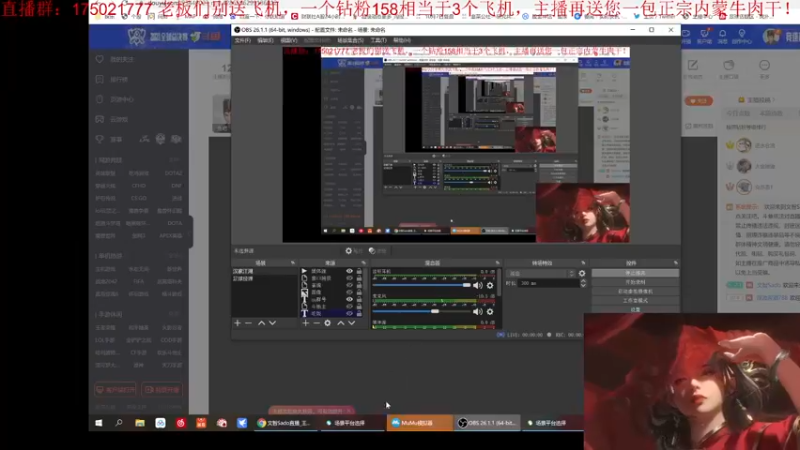Move scene down in Scenes panel
This screenshot has height=450, width=800.
coord(272,323)
